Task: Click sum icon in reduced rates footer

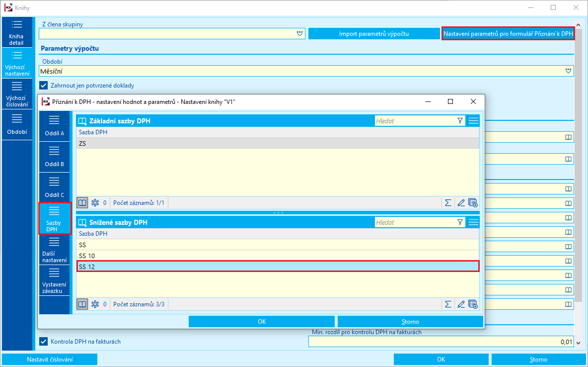Action: 448,304
